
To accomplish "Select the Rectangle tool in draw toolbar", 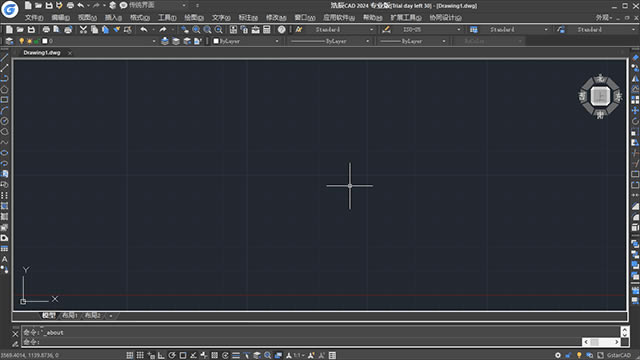I will click(4, 100).
